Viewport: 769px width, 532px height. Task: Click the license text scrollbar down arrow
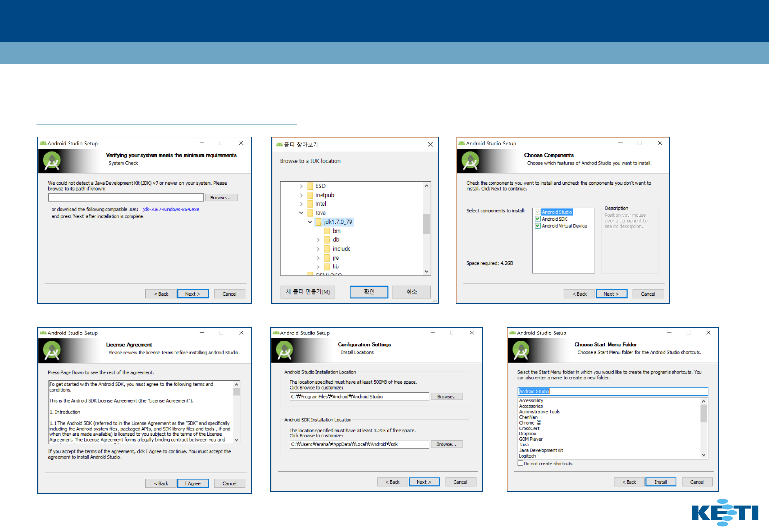(237, 440)
